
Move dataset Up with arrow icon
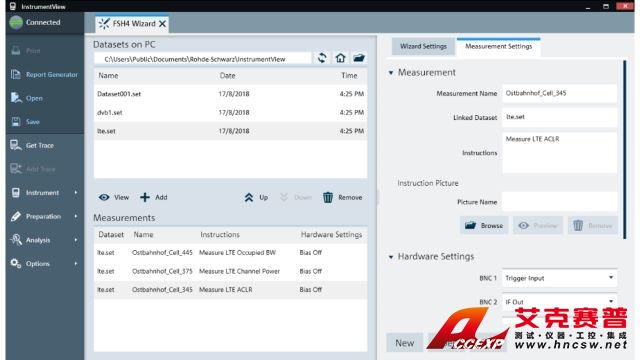[x=249, y=198]
